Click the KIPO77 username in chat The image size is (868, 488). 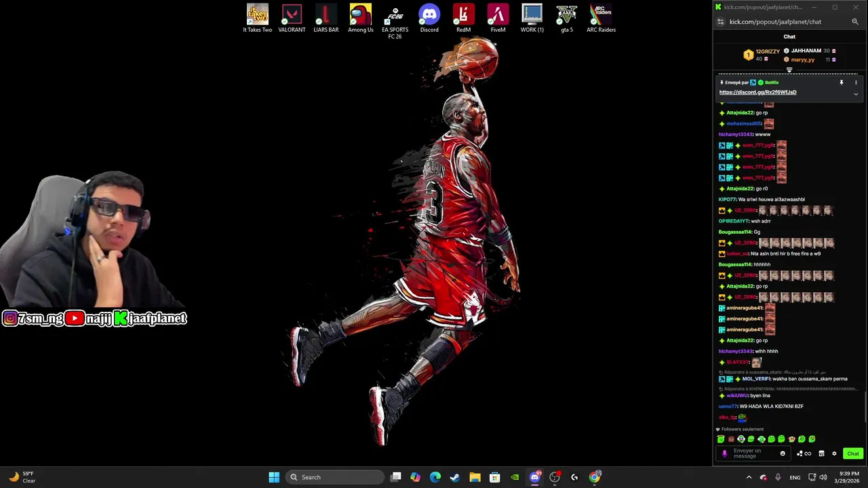[727, 199]
